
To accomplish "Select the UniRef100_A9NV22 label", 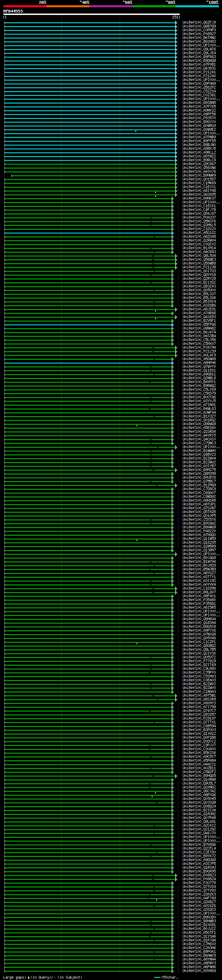I will click(x=199, y=110).
